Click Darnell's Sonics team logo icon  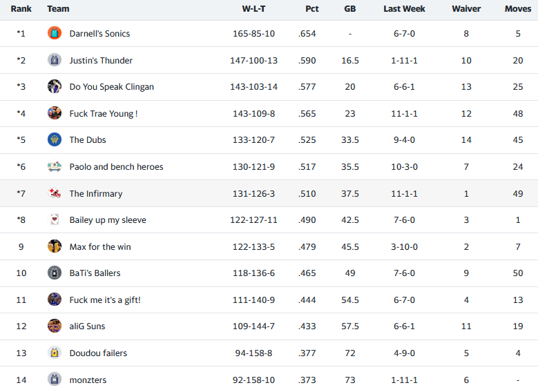click(55, 33)
